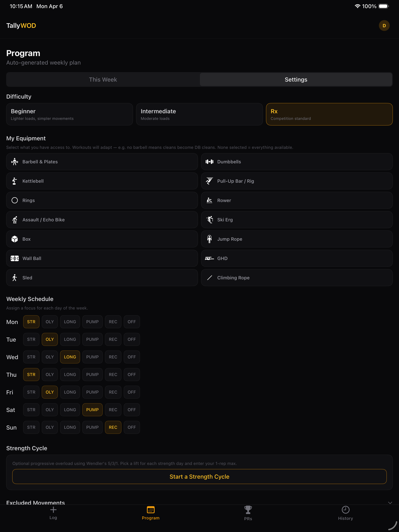The width and height of the screenshot is (399, 532).
Task: Set Monday focus to OFF
Action: (x=132, y=322)
